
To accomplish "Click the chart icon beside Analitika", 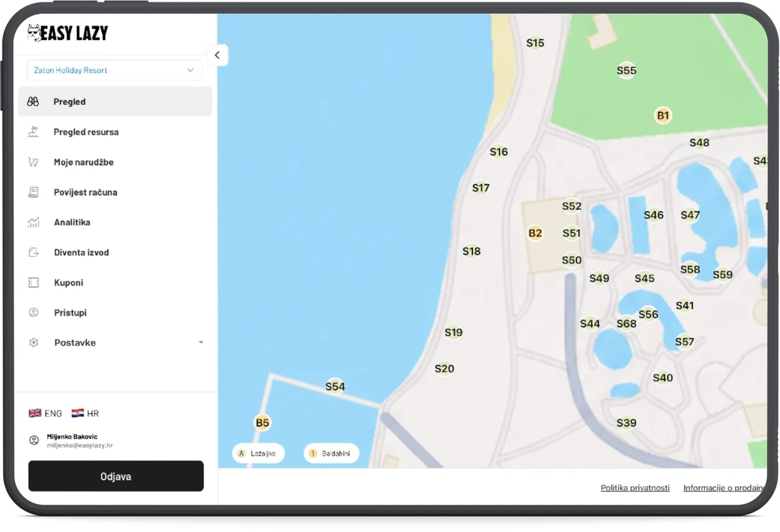I will tap(33, 222).
